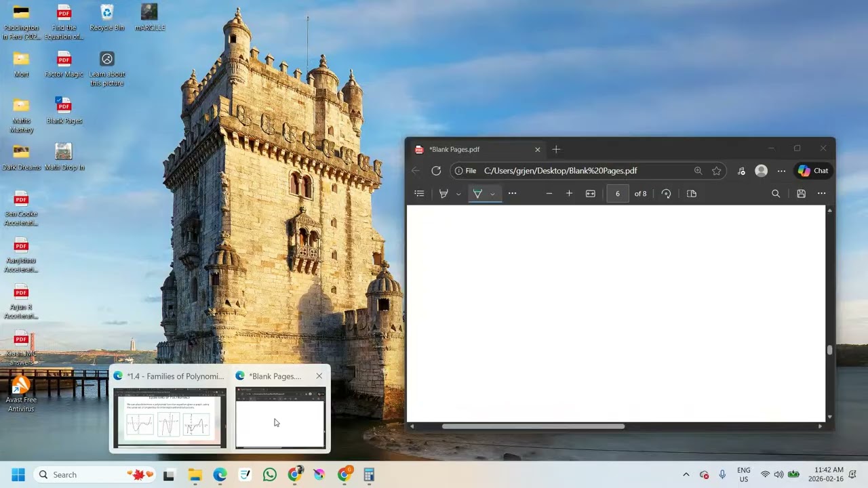This screenshot has width=868, height=488.
Task: Zoom out the PDF with minus button
Action: coord(549,194)
